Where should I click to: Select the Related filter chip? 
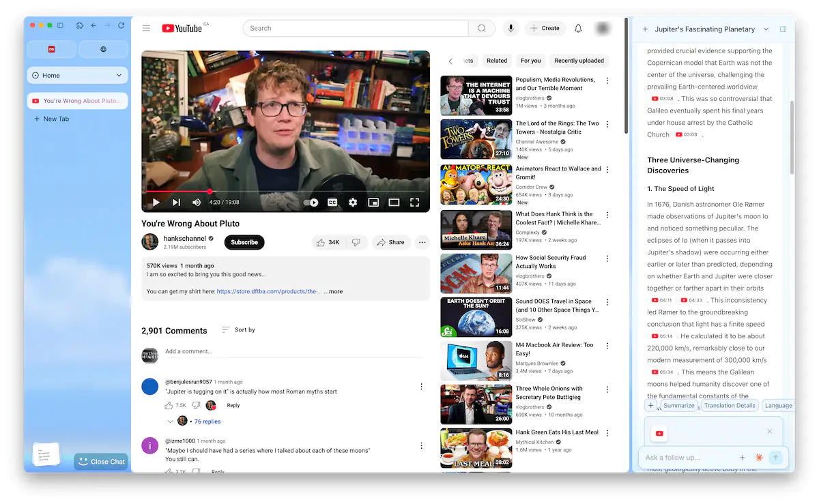coord(497,61)
